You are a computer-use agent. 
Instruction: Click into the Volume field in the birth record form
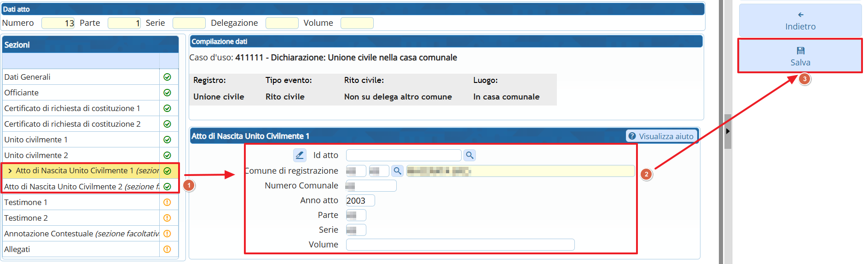460,245
